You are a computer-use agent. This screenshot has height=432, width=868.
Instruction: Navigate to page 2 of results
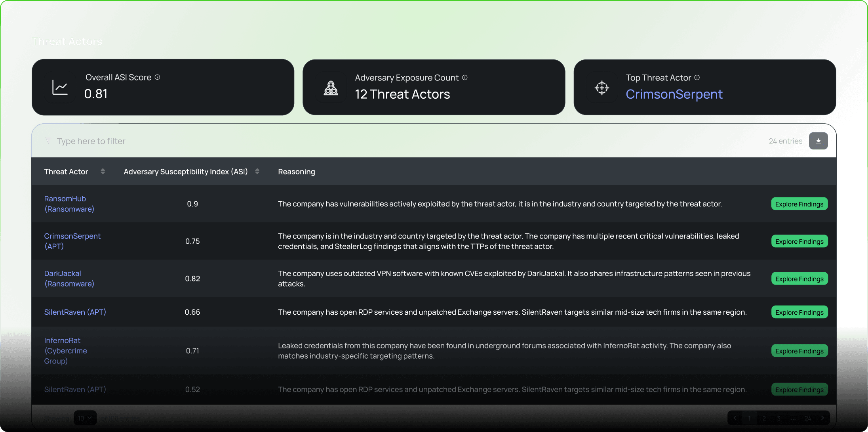[764, 418]
